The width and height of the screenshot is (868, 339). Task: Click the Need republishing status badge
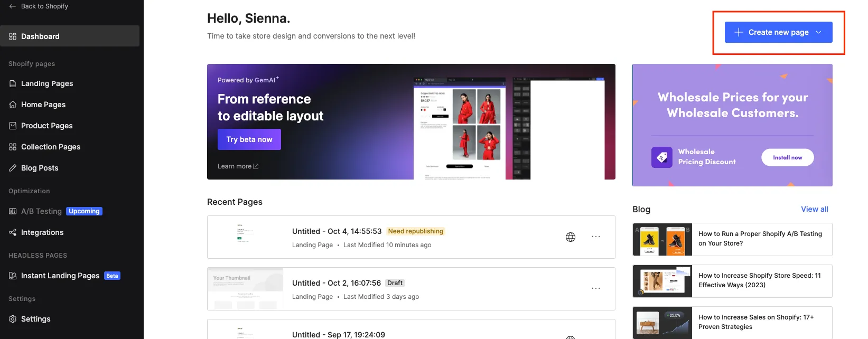point(416,231)
